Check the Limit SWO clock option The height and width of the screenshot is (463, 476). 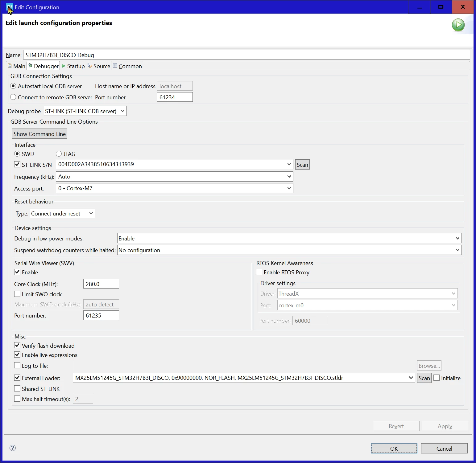17,294
